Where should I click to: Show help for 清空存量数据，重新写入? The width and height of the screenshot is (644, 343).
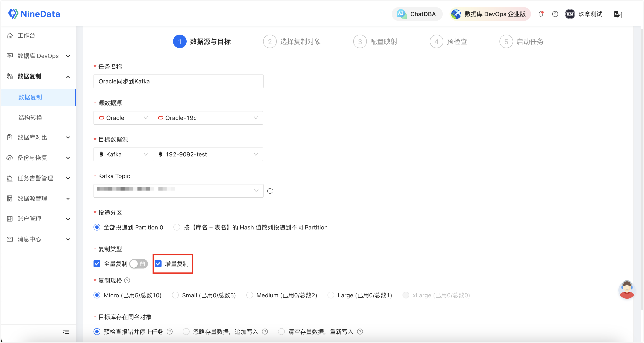coord(360,332)
